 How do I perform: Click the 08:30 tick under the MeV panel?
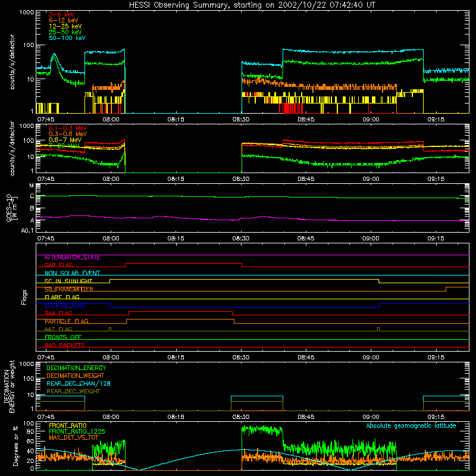(x=241, y=179)
